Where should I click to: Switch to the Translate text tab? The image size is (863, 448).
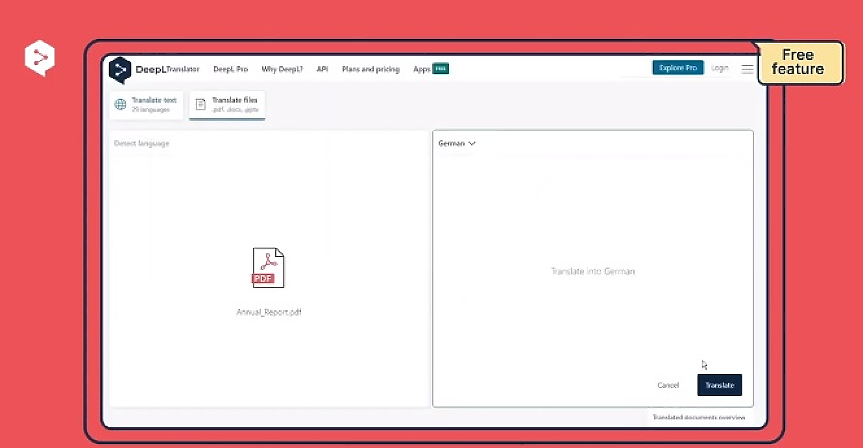coord(146,105)
